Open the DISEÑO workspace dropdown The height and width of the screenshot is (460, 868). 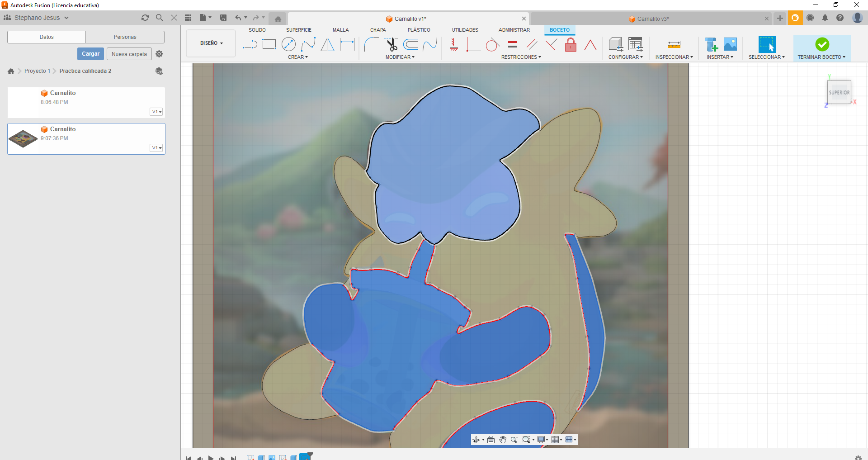click(211, 43)
